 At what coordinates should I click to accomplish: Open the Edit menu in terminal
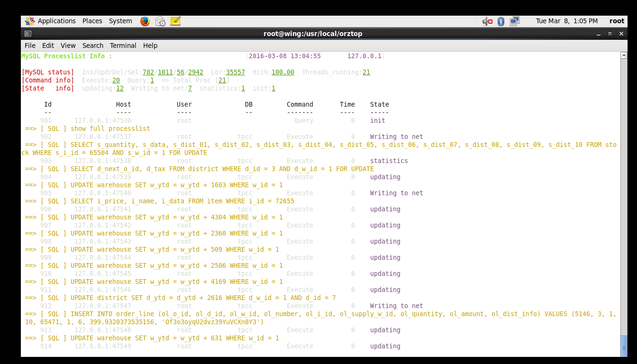pyautogui.click(x=48, y=45)
